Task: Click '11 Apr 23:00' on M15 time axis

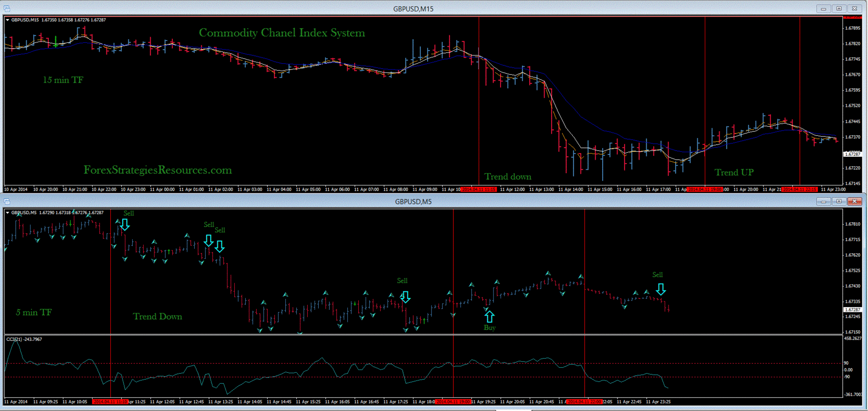Action: (833, 189)
